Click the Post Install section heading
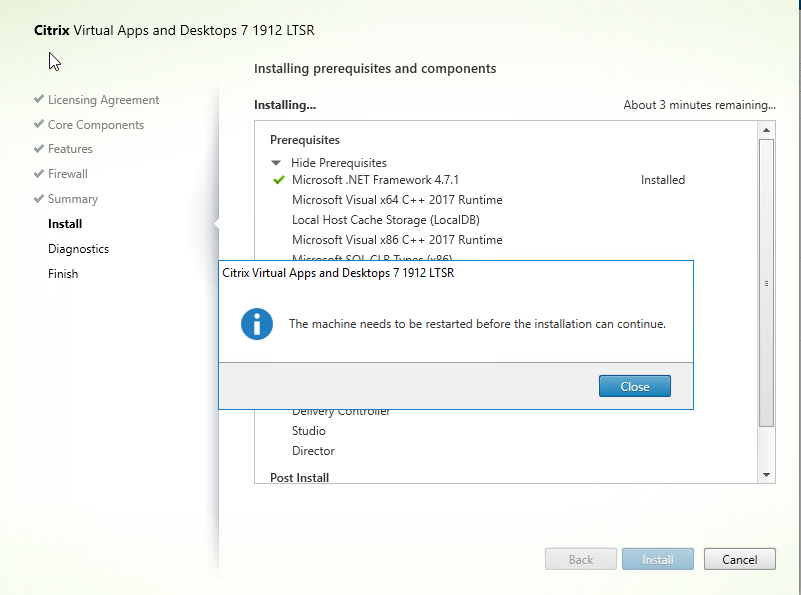The width and height of the screenshot is (801, 595). [x=299, y=478]
